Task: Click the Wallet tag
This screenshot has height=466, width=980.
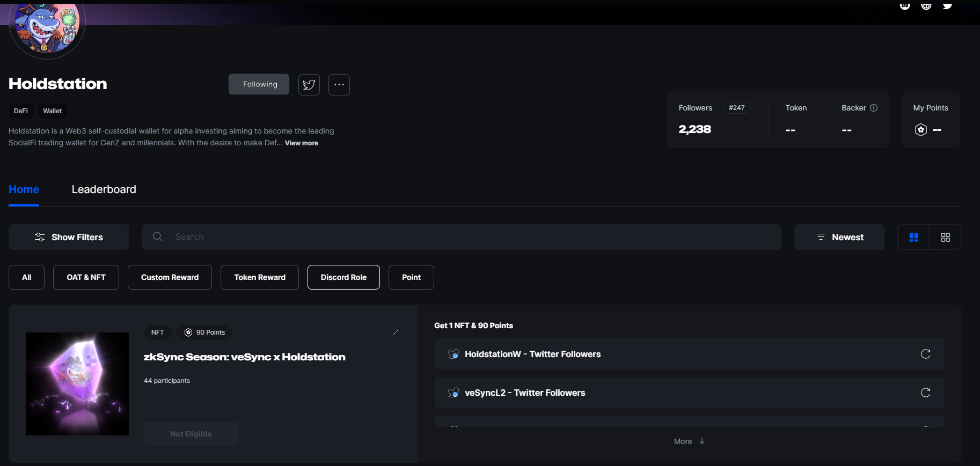Action: pos(53,111)
